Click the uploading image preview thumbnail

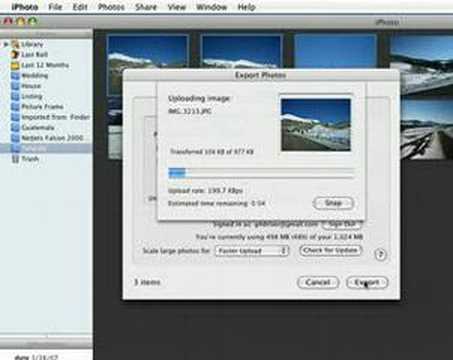tap(316, 124)
